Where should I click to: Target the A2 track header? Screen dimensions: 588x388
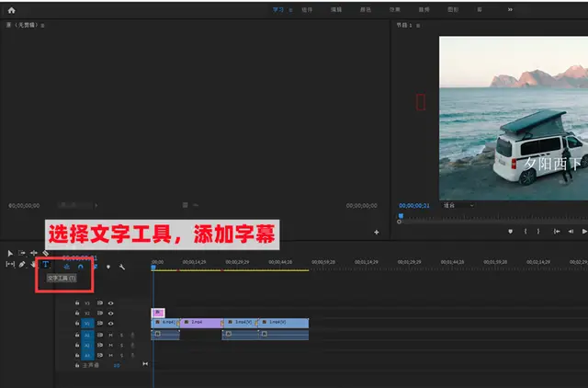pyautogui.click(x=87, y=345)
